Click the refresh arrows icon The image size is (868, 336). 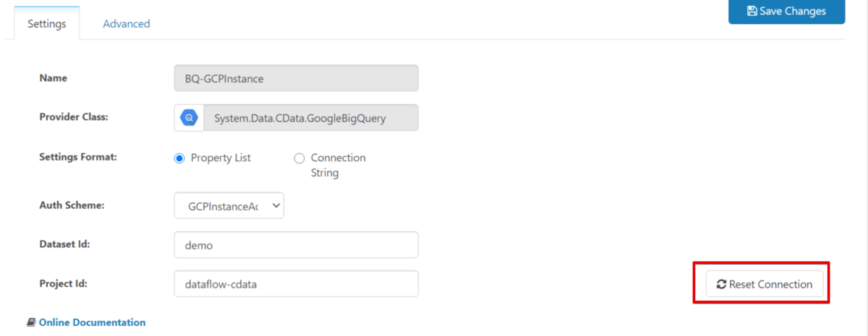[x=721, y=285]
